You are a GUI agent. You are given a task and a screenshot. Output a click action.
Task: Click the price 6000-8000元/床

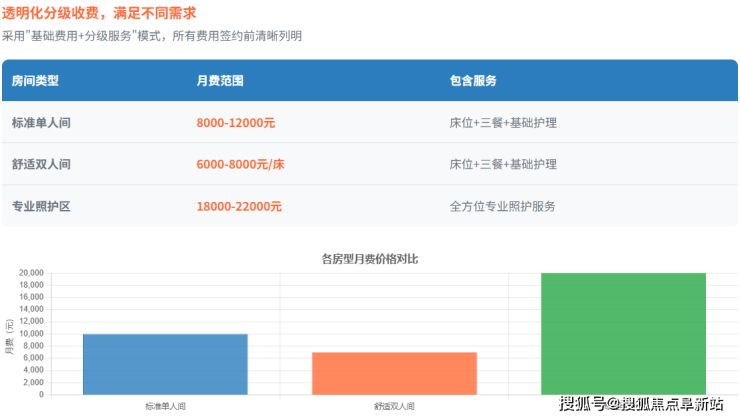click(240, 164)
